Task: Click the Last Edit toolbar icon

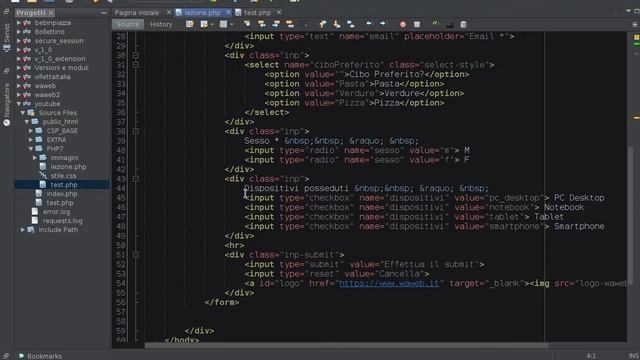Action: tap(190, 24)
